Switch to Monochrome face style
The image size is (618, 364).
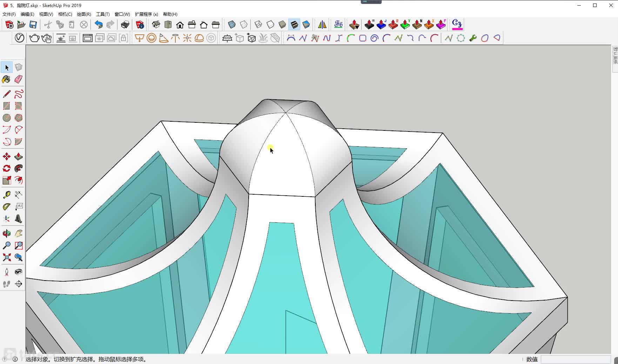tap(306, 25)
